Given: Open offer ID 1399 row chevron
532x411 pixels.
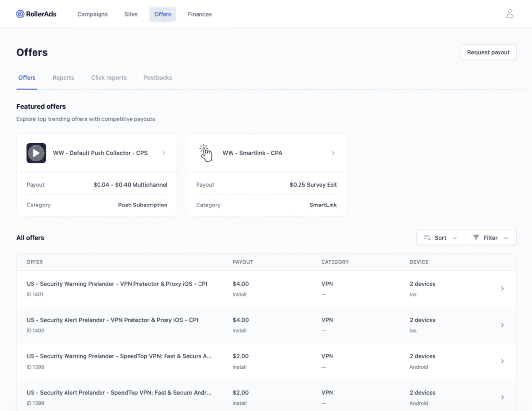Looking at the screenshot, I should pos(502,361).
